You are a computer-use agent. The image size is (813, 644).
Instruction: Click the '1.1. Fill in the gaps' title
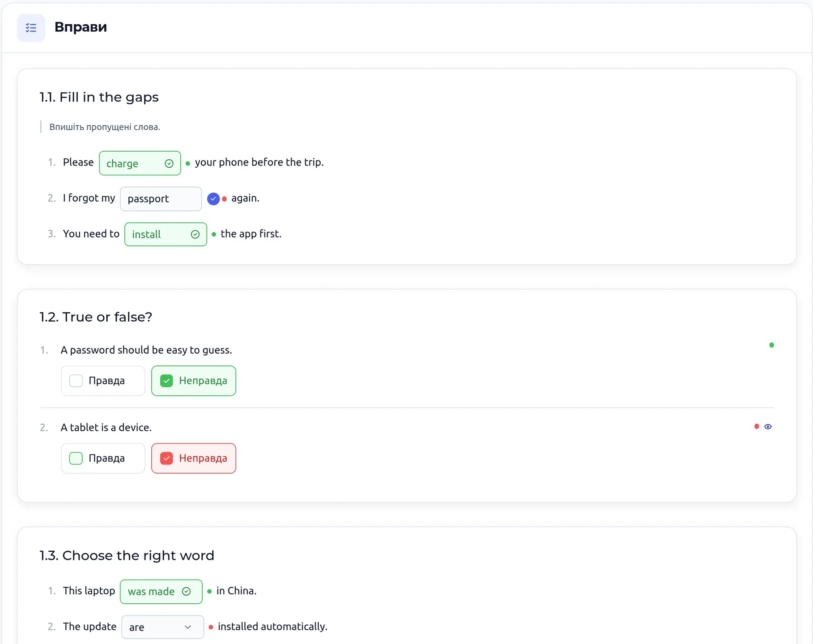point(99,97)
